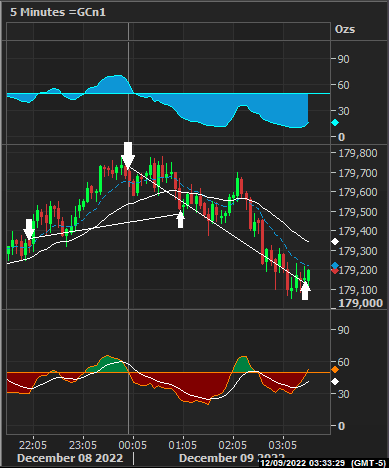The image size is (389, 468).
Task: Click the chart title '5 Minutes =GCn1'
Action: [x=58, y=12]
